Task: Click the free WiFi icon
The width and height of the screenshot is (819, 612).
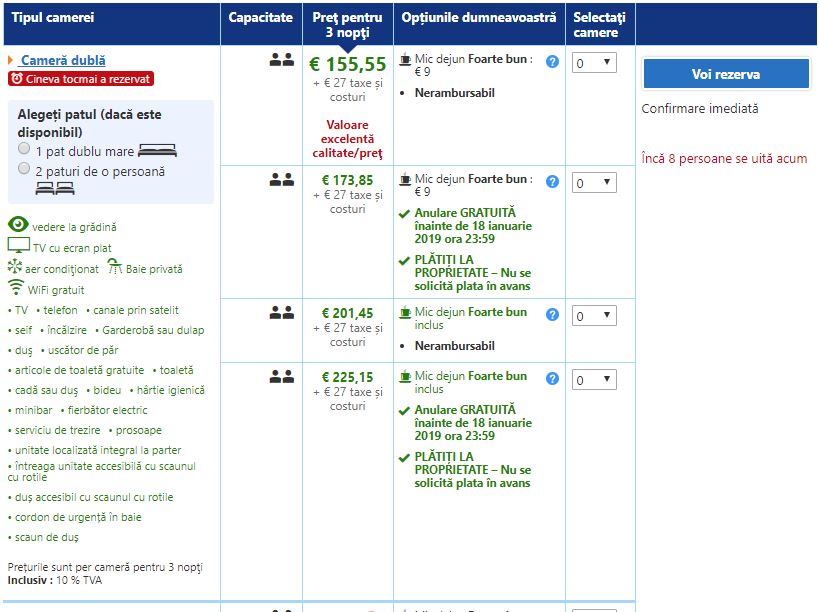Action: coord(16,288)
